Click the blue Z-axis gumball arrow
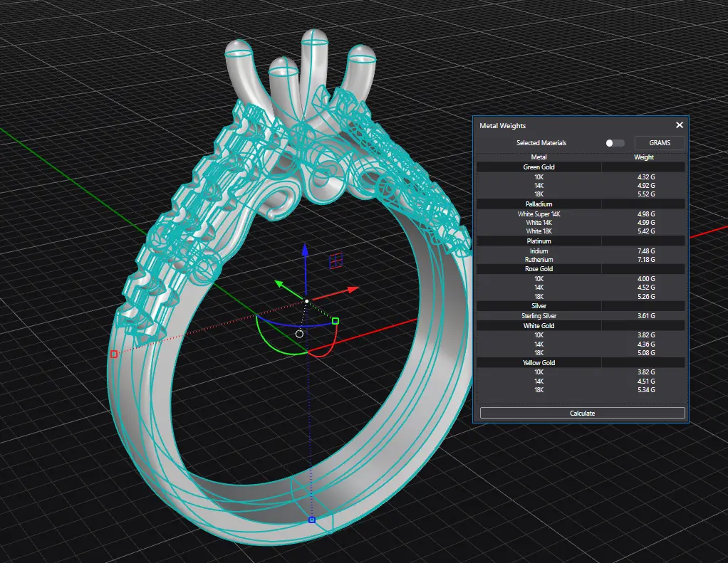The height and width of the screenshot is (563, 728). (305, 251)
